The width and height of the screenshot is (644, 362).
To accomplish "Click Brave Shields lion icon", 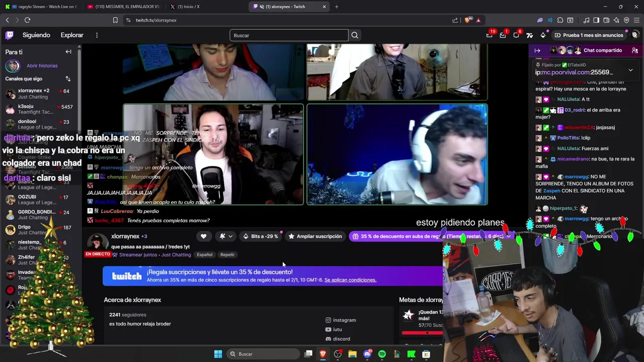I will (x=468, y=20).
